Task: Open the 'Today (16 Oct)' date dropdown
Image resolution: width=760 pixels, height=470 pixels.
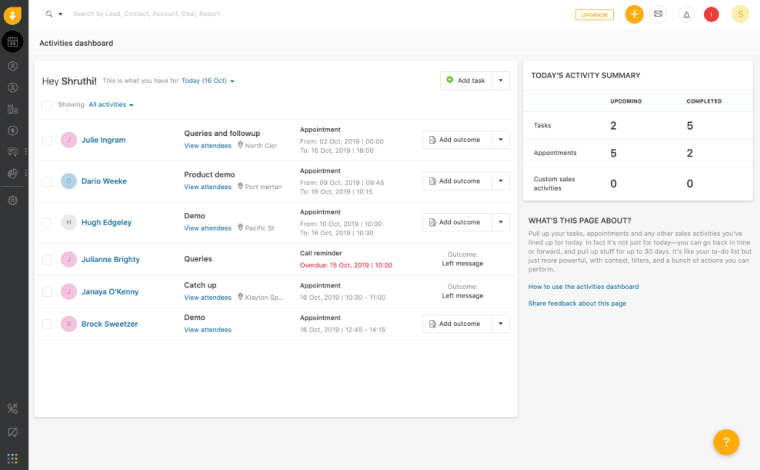Action: [208, 80]
